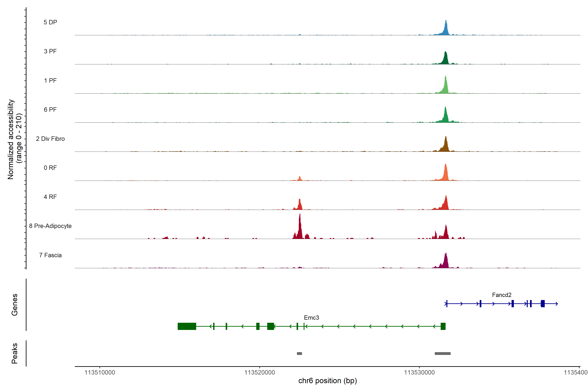The image size is (588, 392).
Task: Click the 113530000 axis tick label
Action: click(419, 372)
